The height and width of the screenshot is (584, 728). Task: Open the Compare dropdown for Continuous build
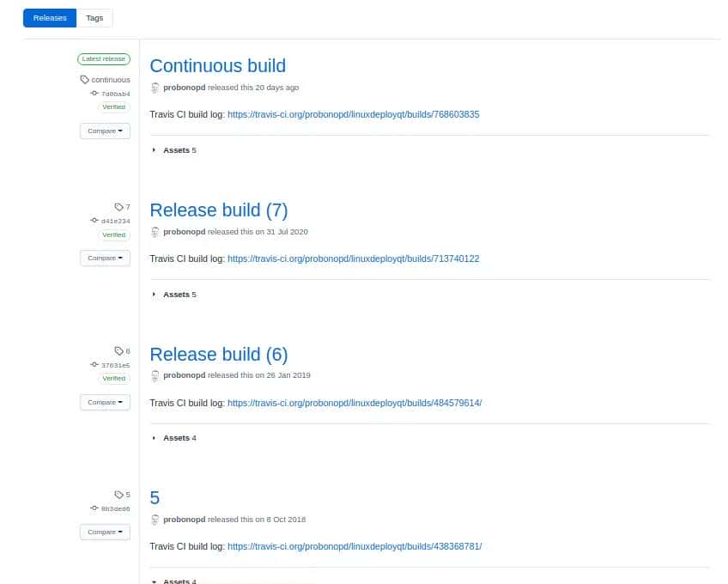(x=105, y=131)
